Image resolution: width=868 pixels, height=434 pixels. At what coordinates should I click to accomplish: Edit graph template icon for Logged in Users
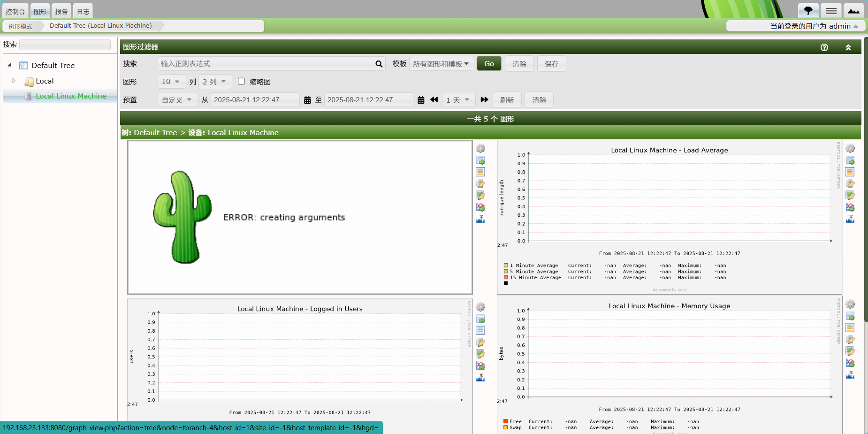click(x=480, y=354)
